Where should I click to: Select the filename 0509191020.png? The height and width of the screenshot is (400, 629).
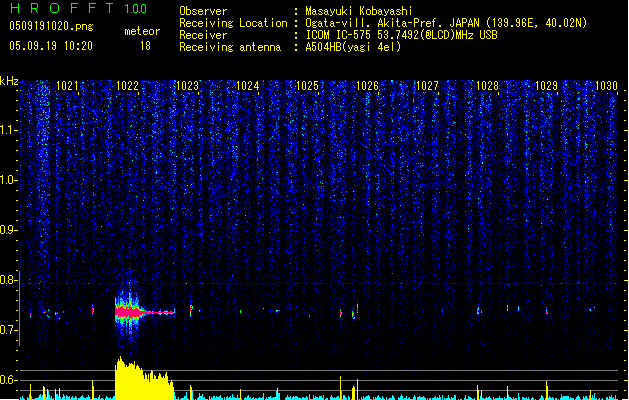coord(51,26)
